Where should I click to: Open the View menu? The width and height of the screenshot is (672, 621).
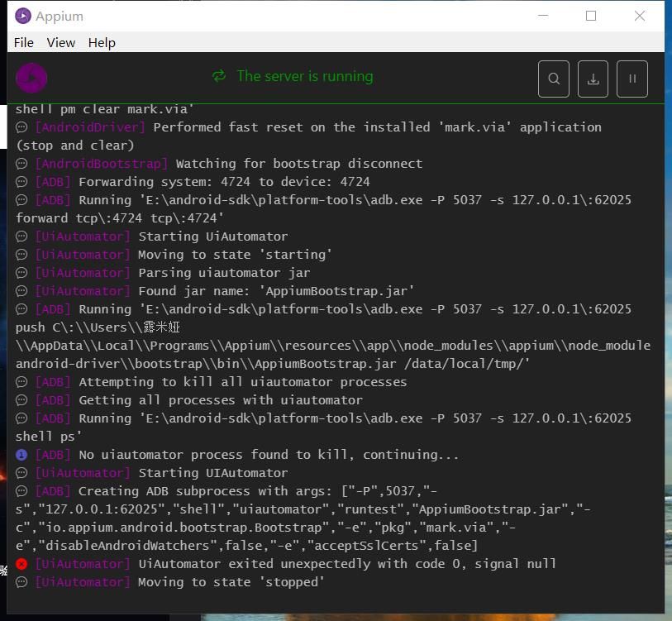tap(60, 42)
